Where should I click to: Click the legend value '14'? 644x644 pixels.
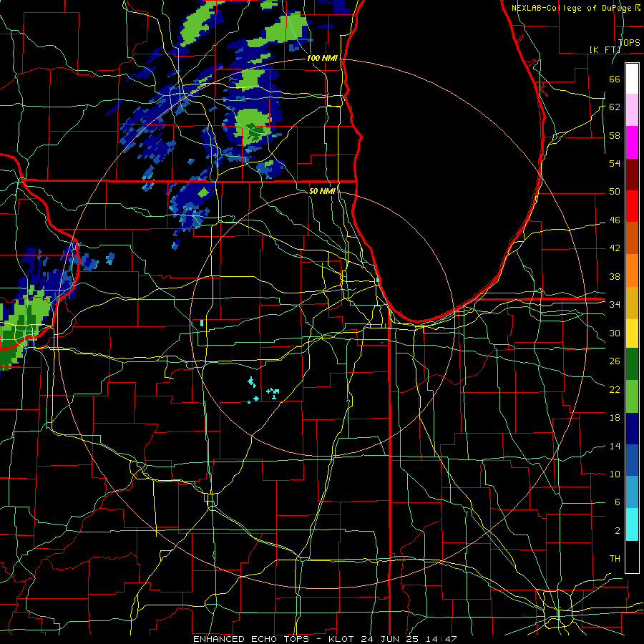coord(615,446)
